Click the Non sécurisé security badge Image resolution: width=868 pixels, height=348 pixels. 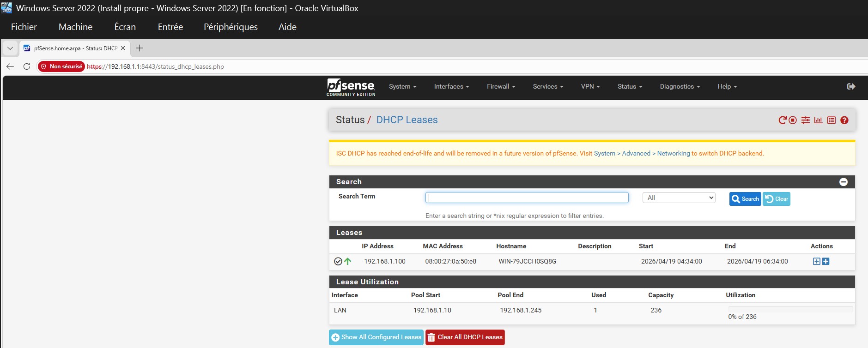(61, 66)
